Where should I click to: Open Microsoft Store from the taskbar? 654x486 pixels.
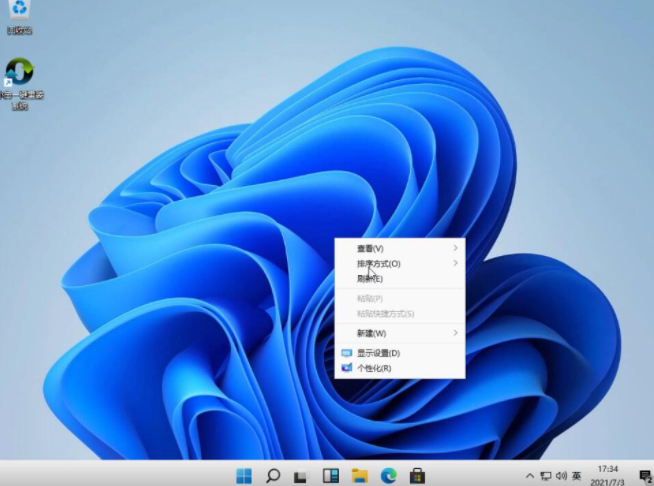pyautogui.click(x=417, y=476)
